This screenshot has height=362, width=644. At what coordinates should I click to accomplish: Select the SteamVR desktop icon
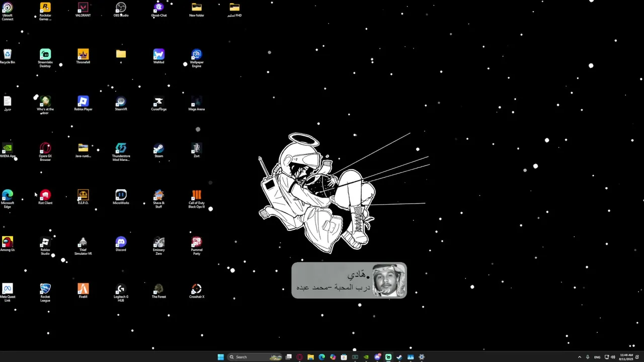121,104
